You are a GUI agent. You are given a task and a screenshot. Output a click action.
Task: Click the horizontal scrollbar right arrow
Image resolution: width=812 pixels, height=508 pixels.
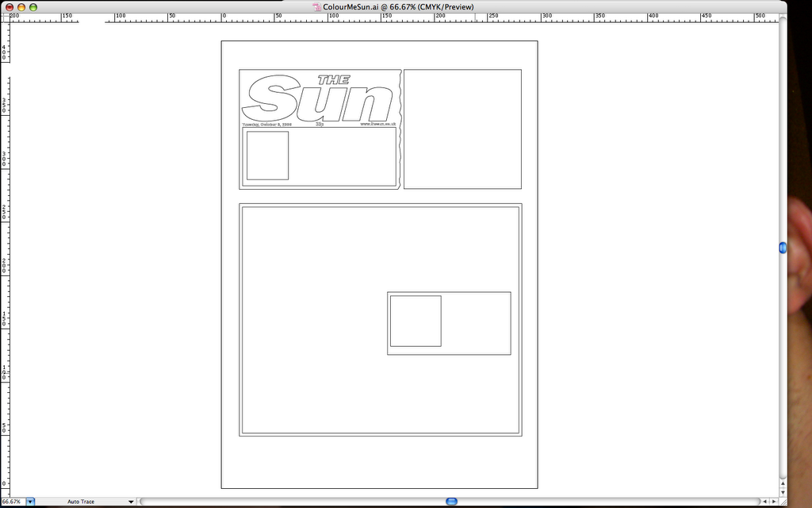coord(774,502)
